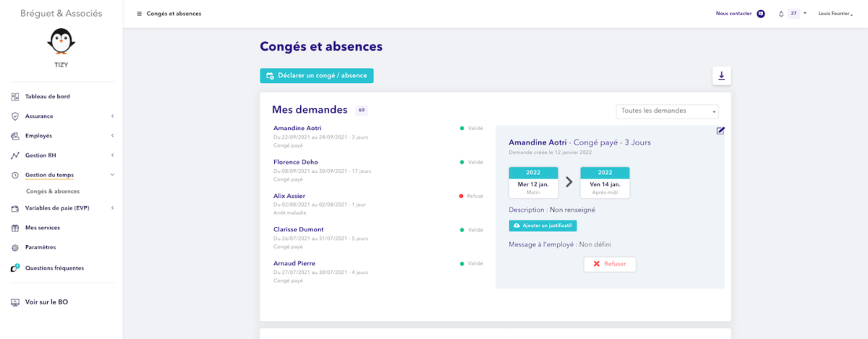This screenshot has height=339, width=868.
Task: Click Ajouter un justificatif button
Action: [542, 226]
